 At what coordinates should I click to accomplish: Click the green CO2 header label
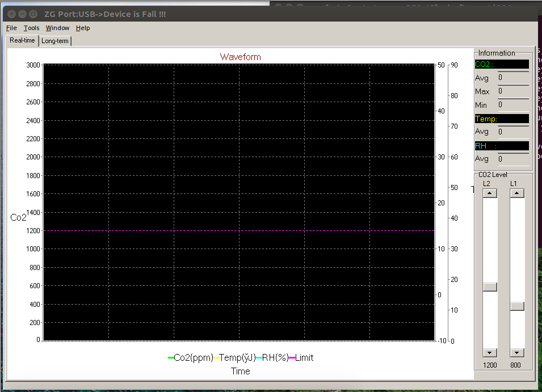click(502, 64)
